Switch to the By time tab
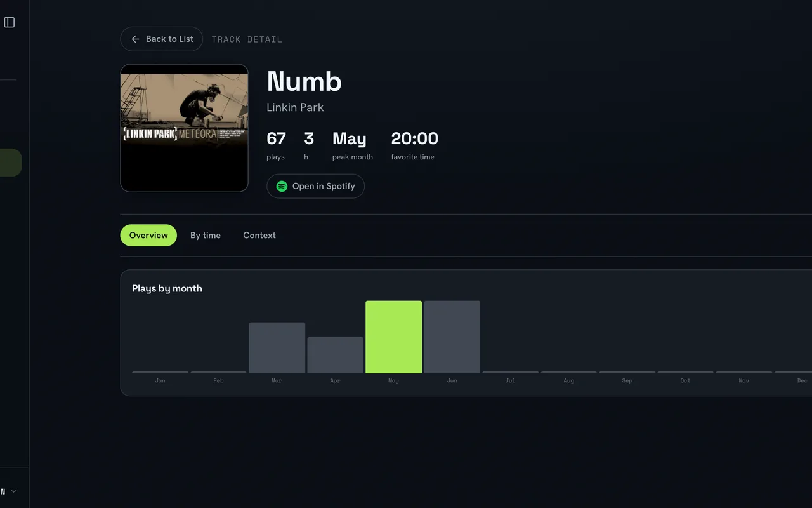Viewport: 812px width, 508px height. pyautogui.click(x=206, y=235)
